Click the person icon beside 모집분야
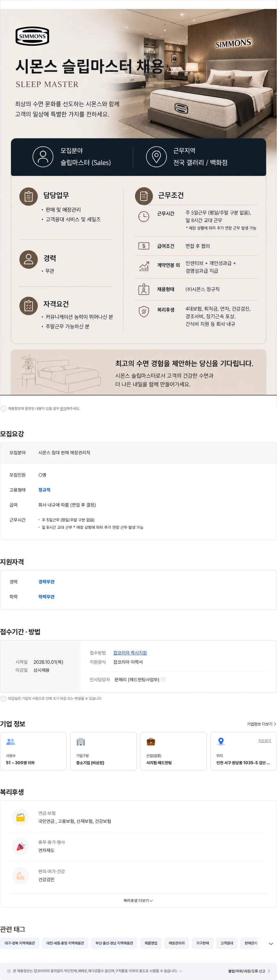This screenshot has height=980, width=277. (x=43, y=156)
